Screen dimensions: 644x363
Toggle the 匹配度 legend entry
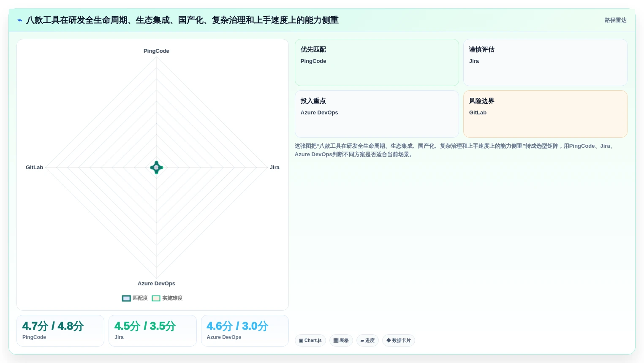pyautogui.click(x=135, y=298)
